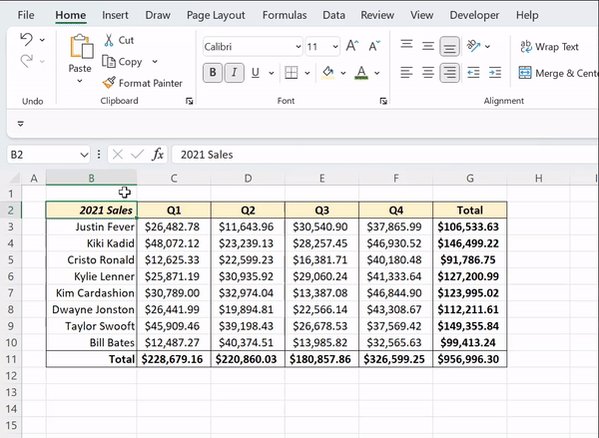
Task: Open the File menu
Action: tap(26, 15)
